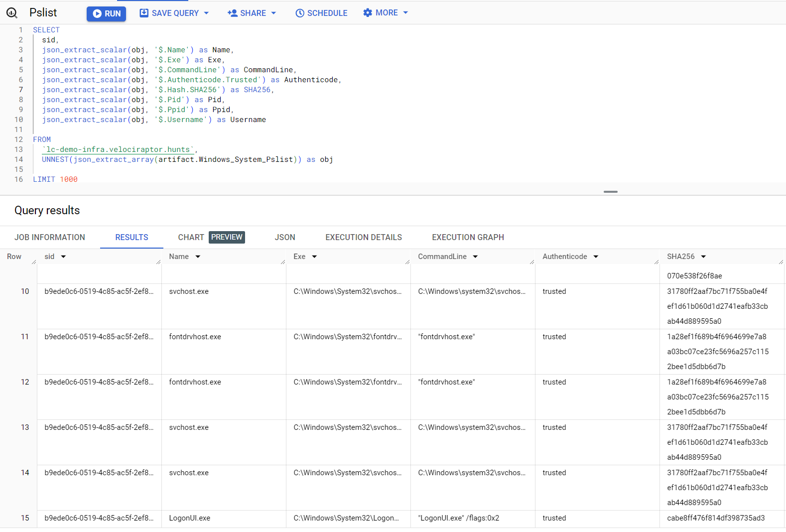The height and width of the screenshot is (532, 786).
Task: Open the sid column sort menu
Action: click(63, 257)
